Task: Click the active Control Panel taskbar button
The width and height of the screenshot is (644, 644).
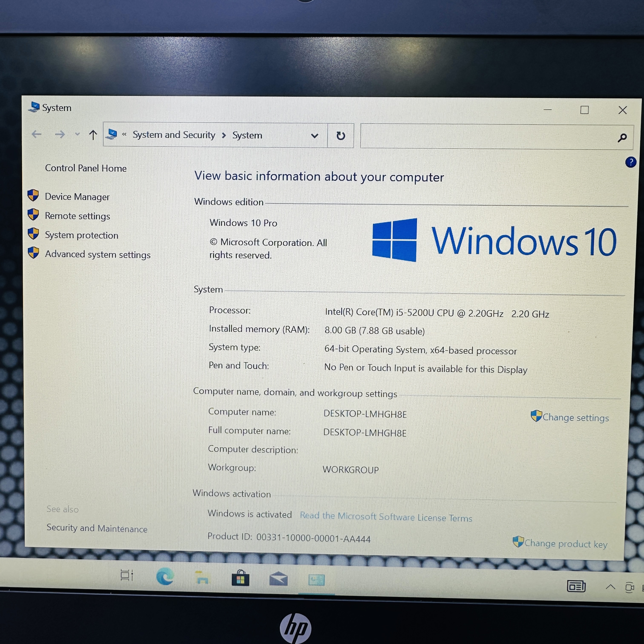Action: click(316, 580)
